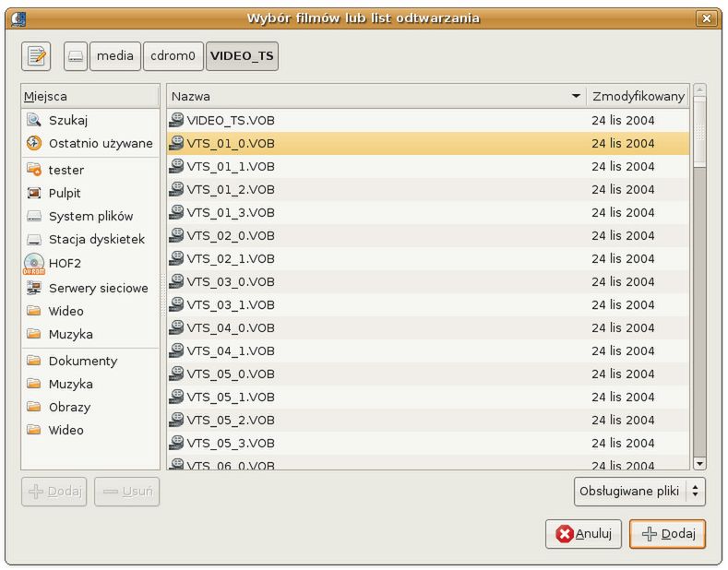Click the modified date of VTS_01_0.VOB

[623, 144]
